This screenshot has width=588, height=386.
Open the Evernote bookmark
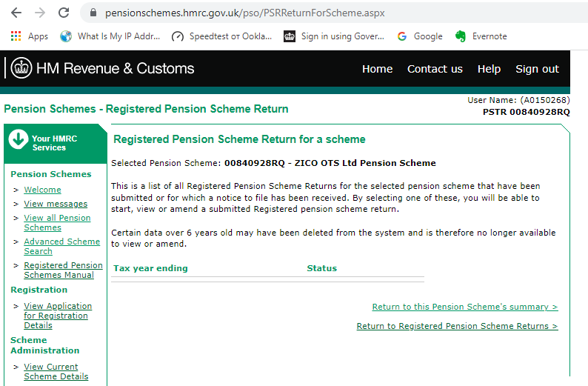pyautogui.click(x=481, y=36)
